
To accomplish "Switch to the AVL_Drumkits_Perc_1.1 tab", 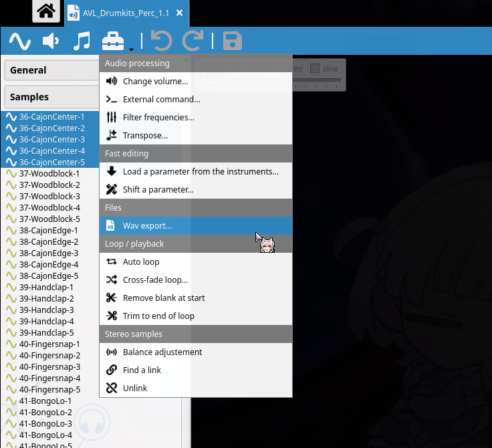I will [x=126, y=13].
